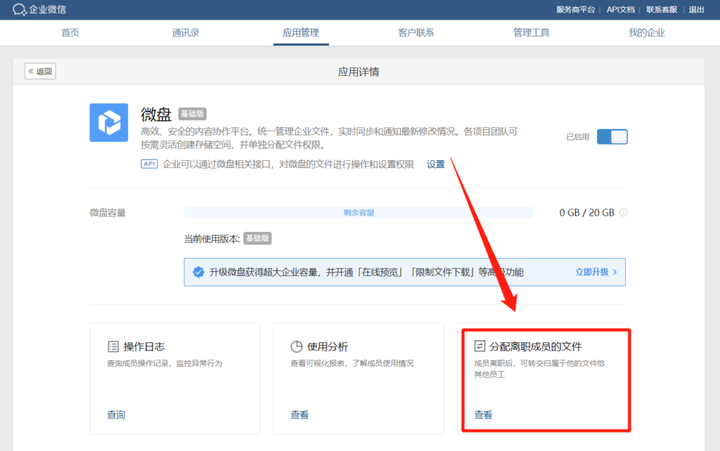Click the 当前使用版本 label
The width and height of the screenshot is (720, 451).
point(212,239)
